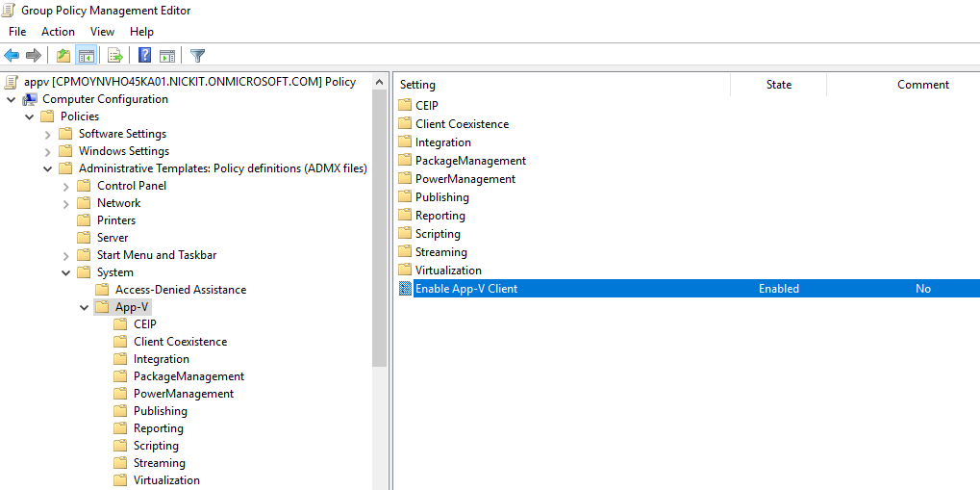980x490 pixels.
Task: Click Reporting folder icon in right pane
Action: pyautogui.click(x=405, y=216)
